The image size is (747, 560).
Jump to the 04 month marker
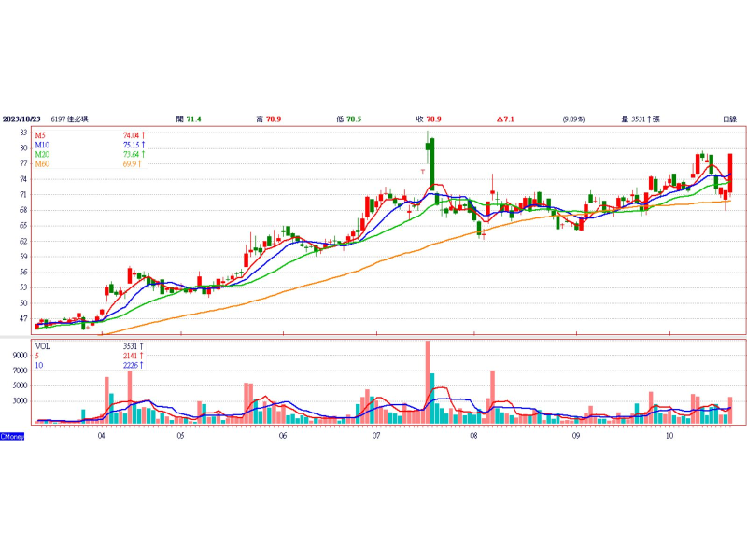(101, 436)
